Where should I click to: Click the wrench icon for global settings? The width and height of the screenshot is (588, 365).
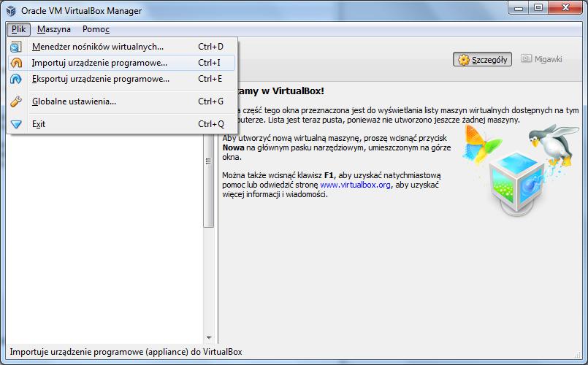pyautogui.click(x=16, y=101)
